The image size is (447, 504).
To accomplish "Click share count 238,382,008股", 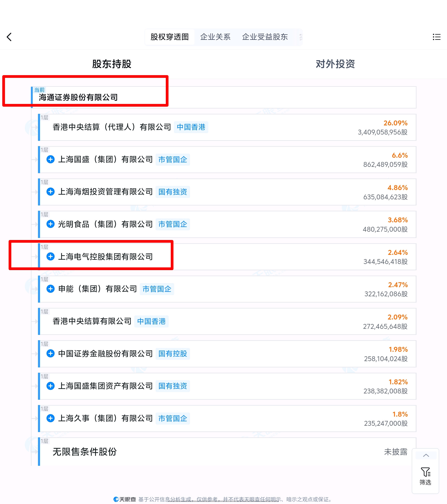I will 385,391.
